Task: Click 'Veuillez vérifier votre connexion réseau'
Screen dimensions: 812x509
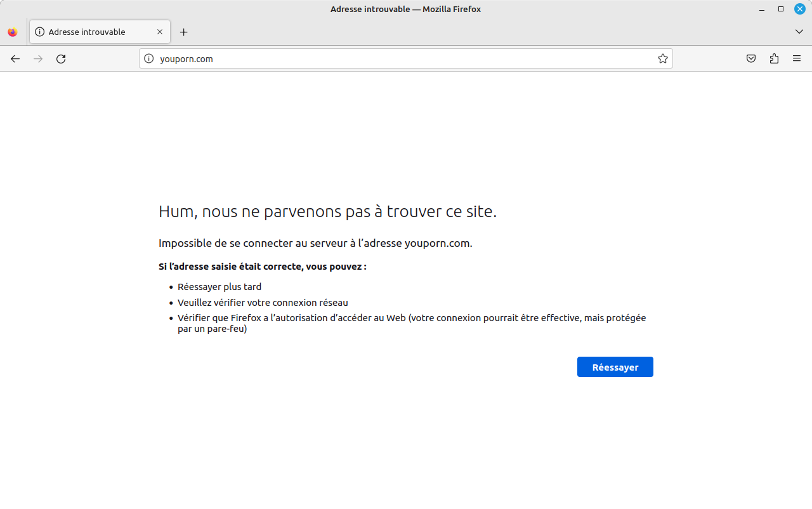Action: pos(263,303)
